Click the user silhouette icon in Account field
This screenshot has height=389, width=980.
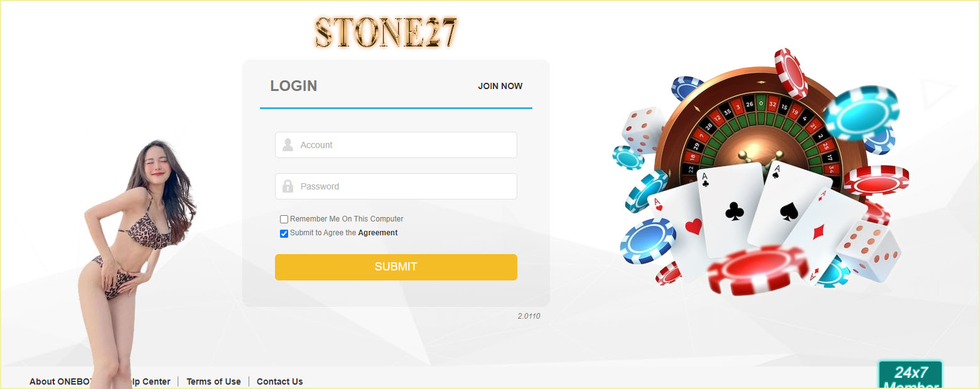point(288,145)
